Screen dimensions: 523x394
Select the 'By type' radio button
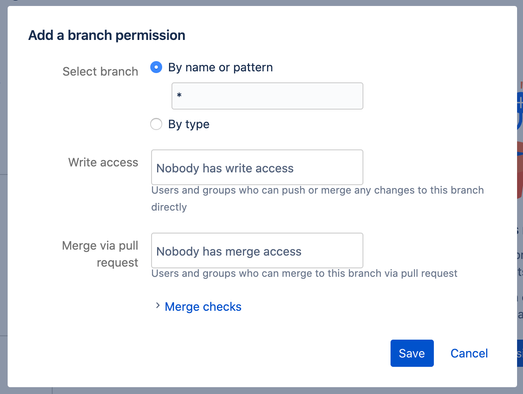click(x=156, y=124)
